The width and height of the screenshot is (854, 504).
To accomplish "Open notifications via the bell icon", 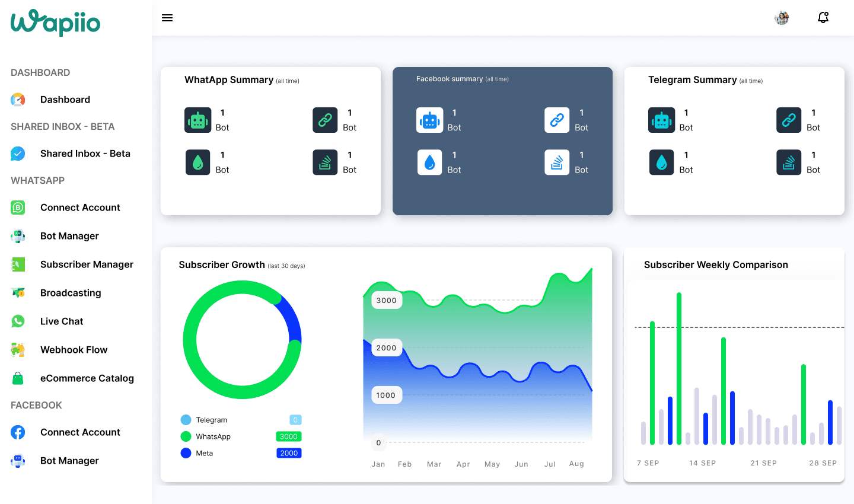I will click(823, 18).
